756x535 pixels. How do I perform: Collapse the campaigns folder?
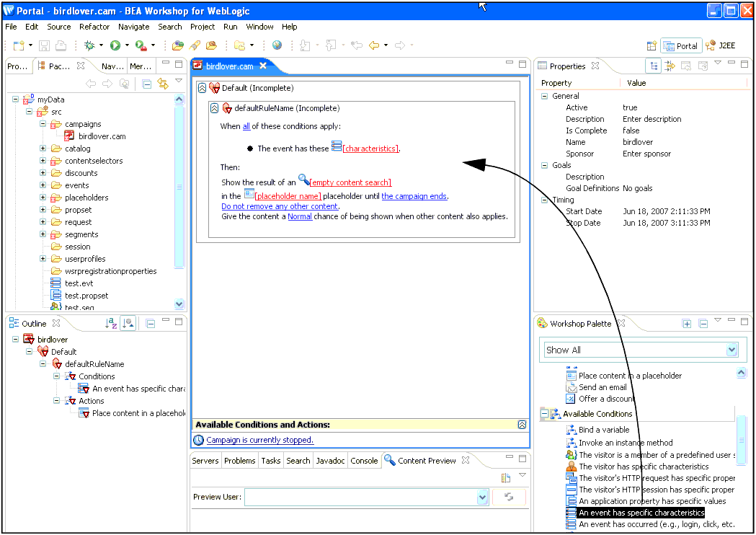pyautogui.click(x=43, y=123)
